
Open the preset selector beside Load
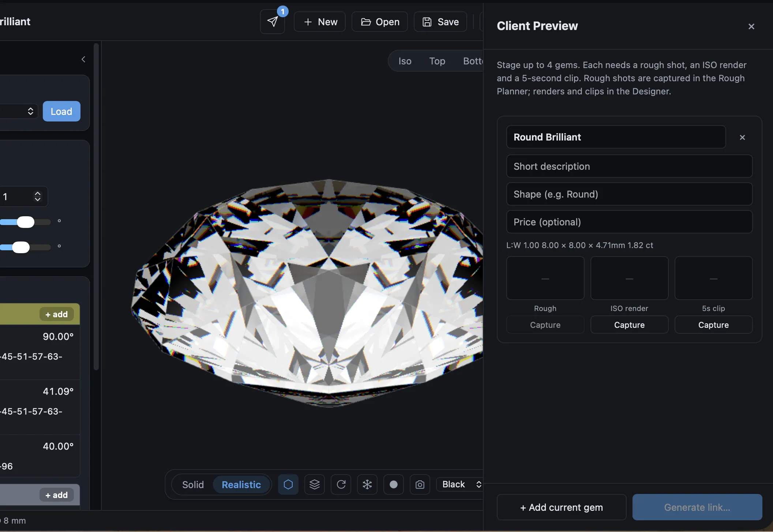18,111
